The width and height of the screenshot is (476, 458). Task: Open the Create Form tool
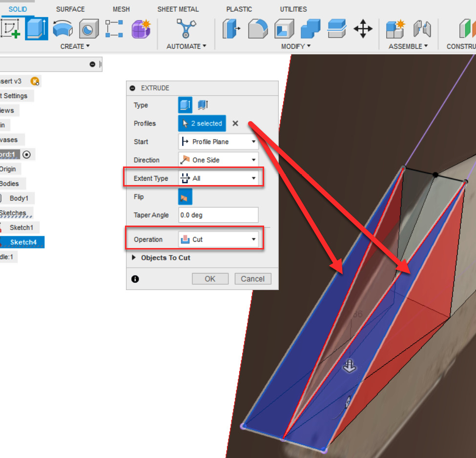140,28
